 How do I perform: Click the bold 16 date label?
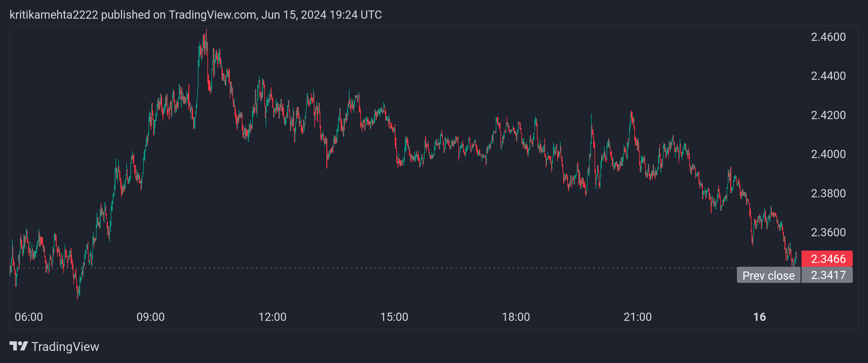point(759,317)
